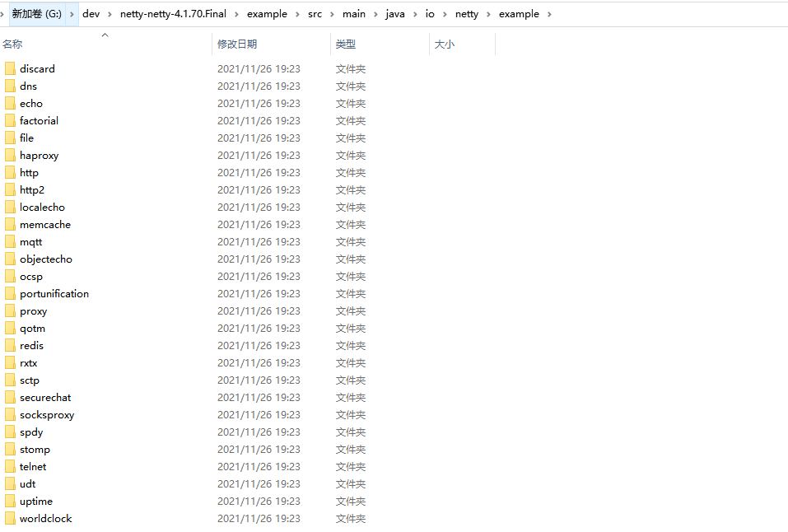Click the mqtt folder icon
This screenshot has height=532, width=788.
[x=10, y=241]
